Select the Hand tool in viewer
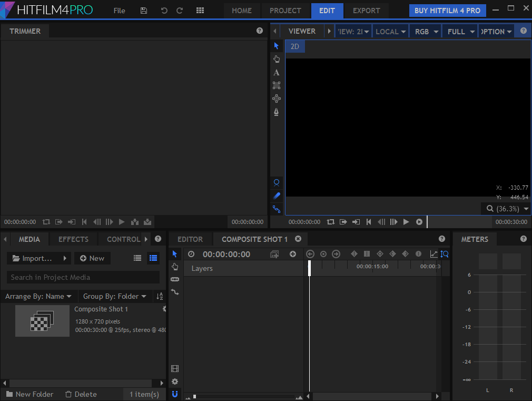Image resolution: width=532 pixels, height=401 pixels. click(x=277, y=59)
